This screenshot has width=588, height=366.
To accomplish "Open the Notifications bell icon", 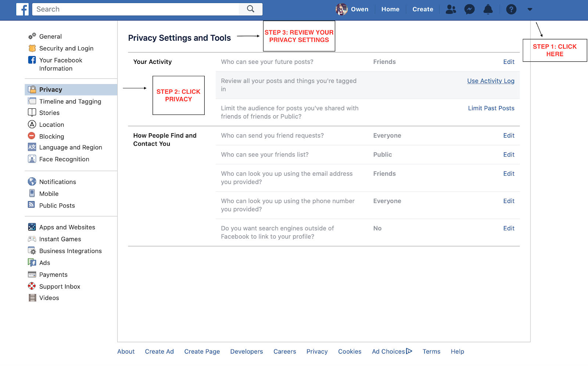I will [x=488, y=9].
